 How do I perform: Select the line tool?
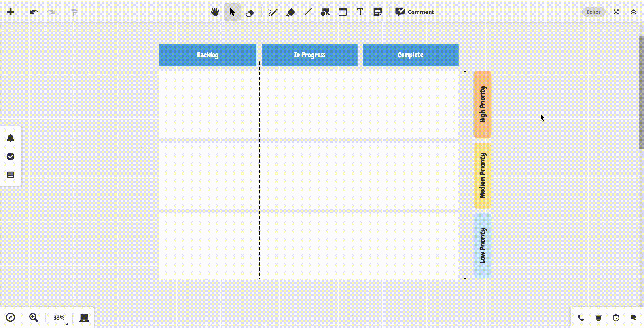[308, 12]
